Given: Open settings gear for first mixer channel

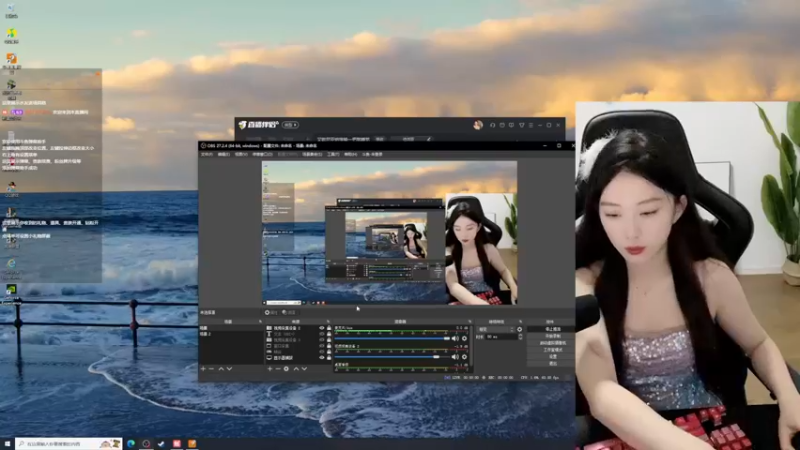Looking at the screenshot, I should pos(464,338).
